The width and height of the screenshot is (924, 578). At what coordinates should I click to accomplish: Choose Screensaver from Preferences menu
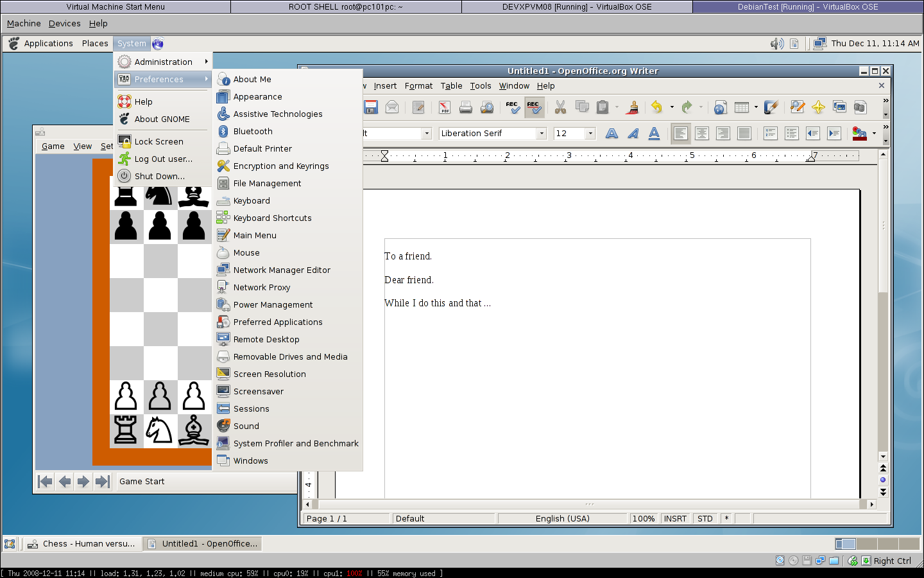point(287,391)
